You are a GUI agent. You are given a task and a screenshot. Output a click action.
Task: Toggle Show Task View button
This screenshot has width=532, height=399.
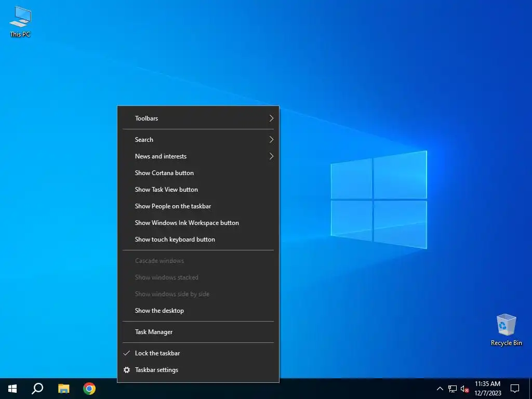[198, 190]
